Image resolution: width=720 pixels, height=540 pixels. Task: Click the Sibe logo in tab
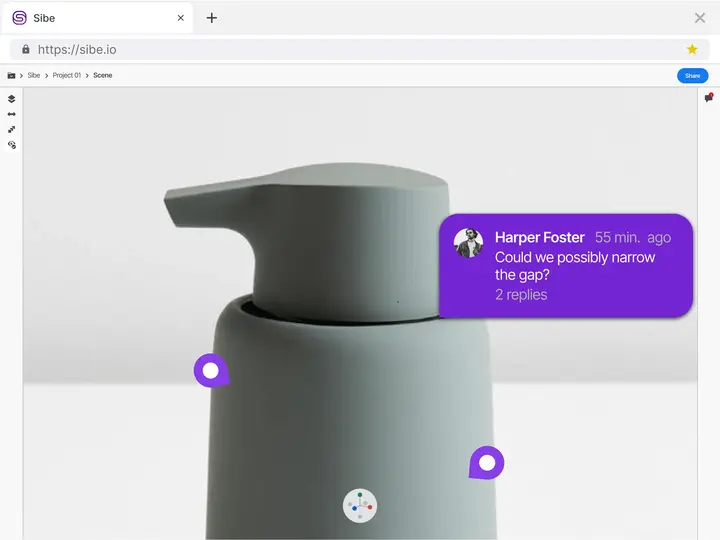[x=19, y=18]
